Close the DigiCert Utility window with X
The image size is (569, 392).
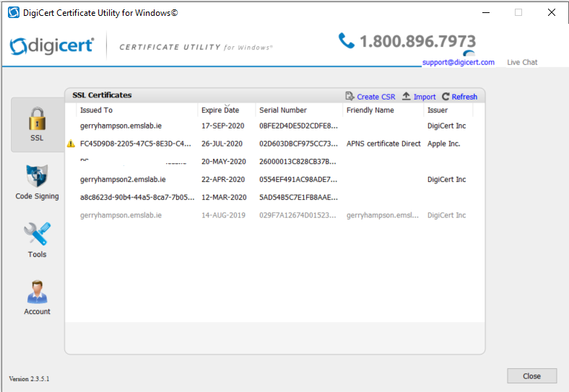[x=552, y=12]
